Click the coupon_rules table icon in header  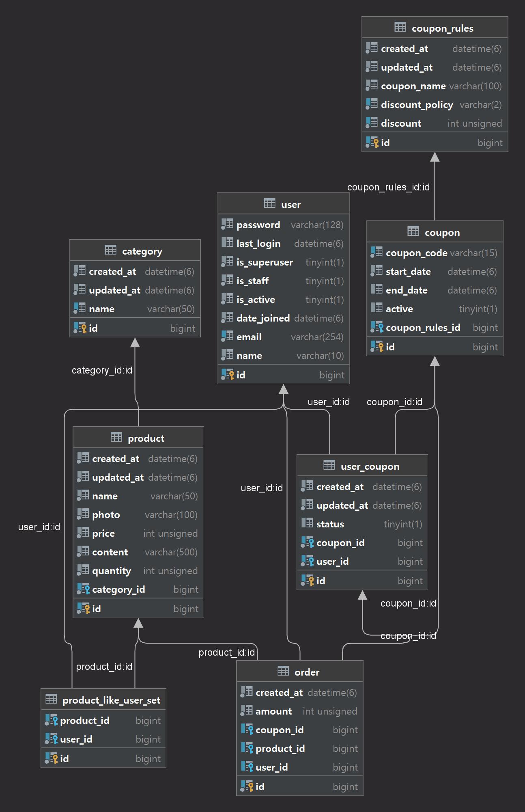pyautogui.click(x=400, y=27)
